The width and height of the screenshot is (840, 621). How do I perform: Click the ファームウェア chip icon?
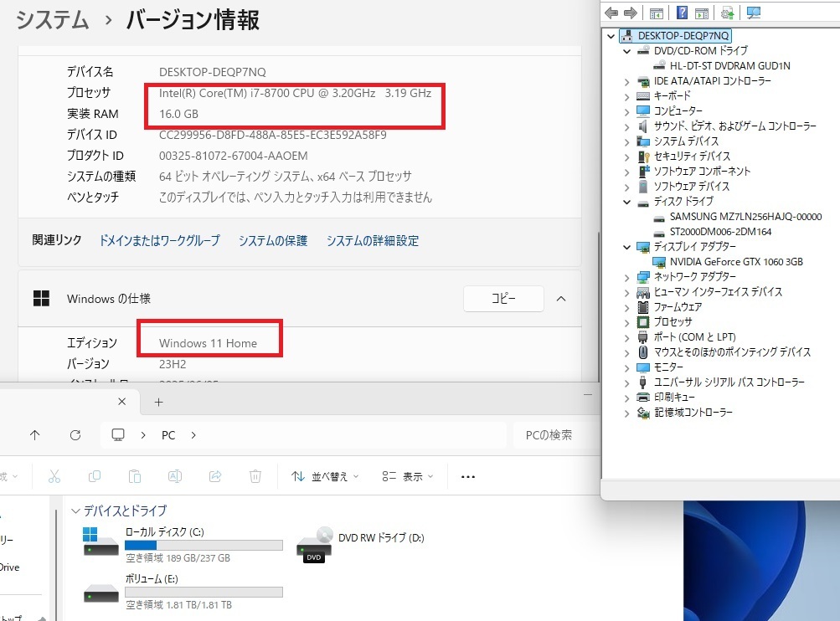[x=643, y=307]
